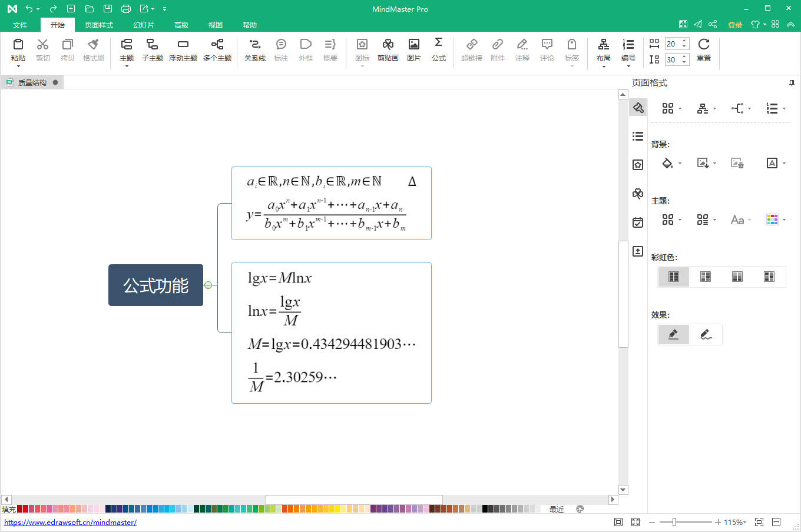
Task: Open the edrawsoft.cn mindmaster link
Action: pos(71,522)
